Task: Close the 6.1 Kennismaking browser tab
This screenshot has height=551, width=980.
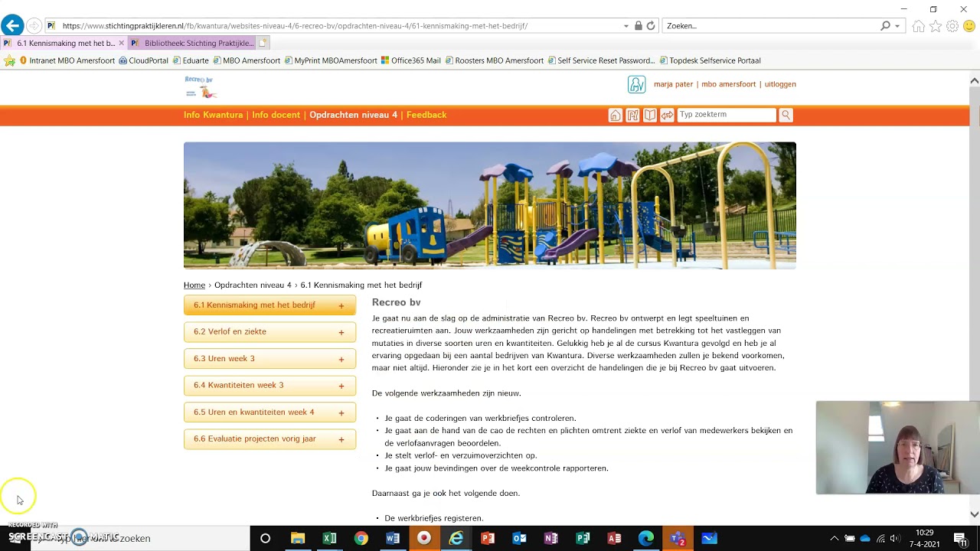Action: (121, 44)
